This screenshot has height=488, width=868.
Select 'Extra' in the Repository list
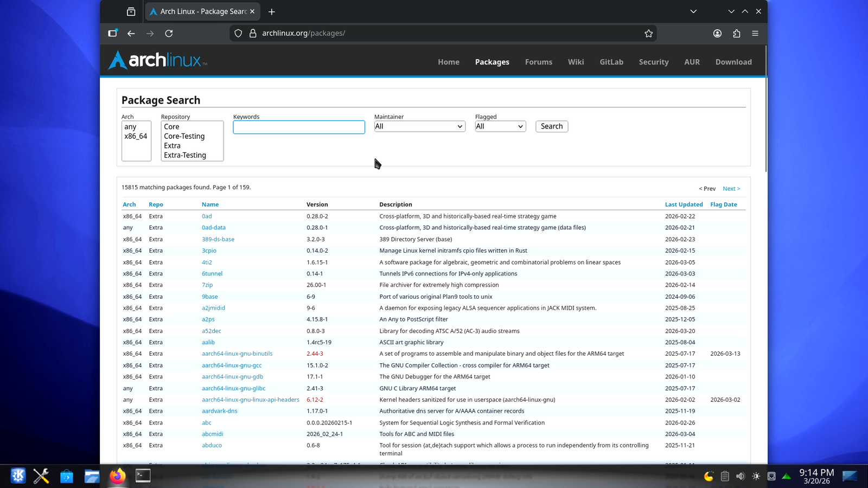point(192,145)
